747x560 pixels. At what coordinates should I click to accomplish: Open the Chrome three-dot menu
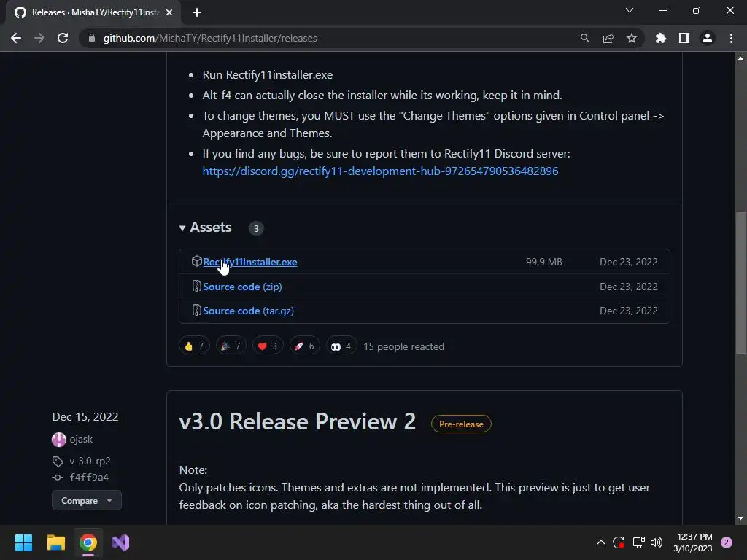tap(731, 38)
